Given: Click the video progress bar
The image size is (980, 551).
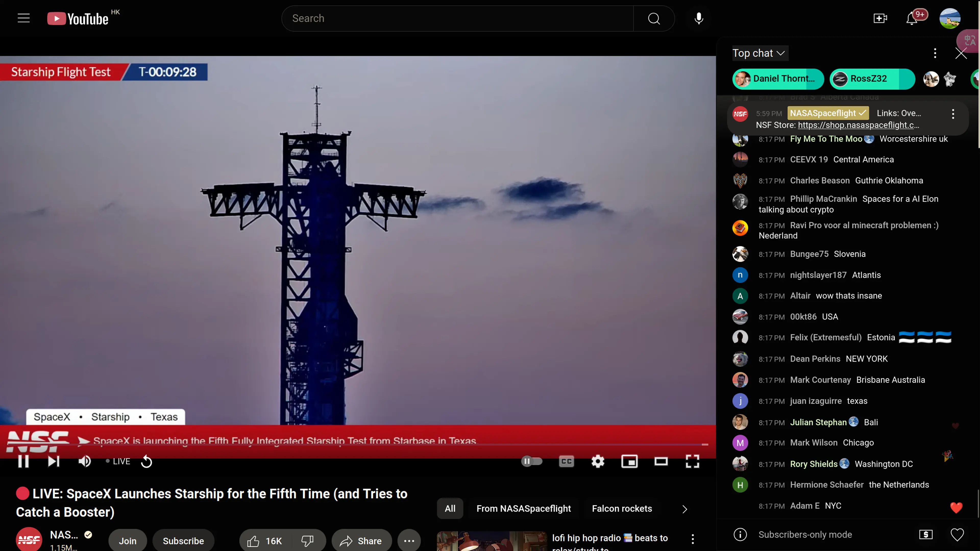Looking at the screenshot, I should click(358, 444).
